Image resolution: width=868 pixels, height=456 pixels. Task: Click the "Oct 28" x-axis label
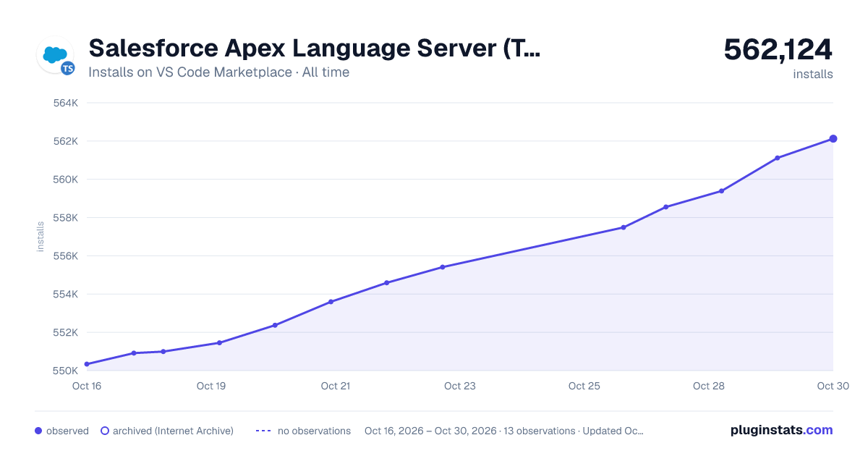[x=709, y=386]
